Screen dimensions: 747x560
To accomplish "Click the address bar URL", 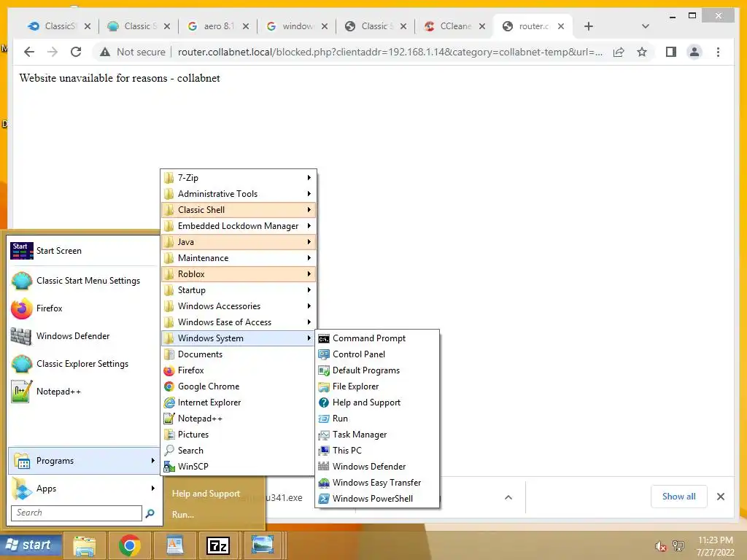I will [390, 52].
